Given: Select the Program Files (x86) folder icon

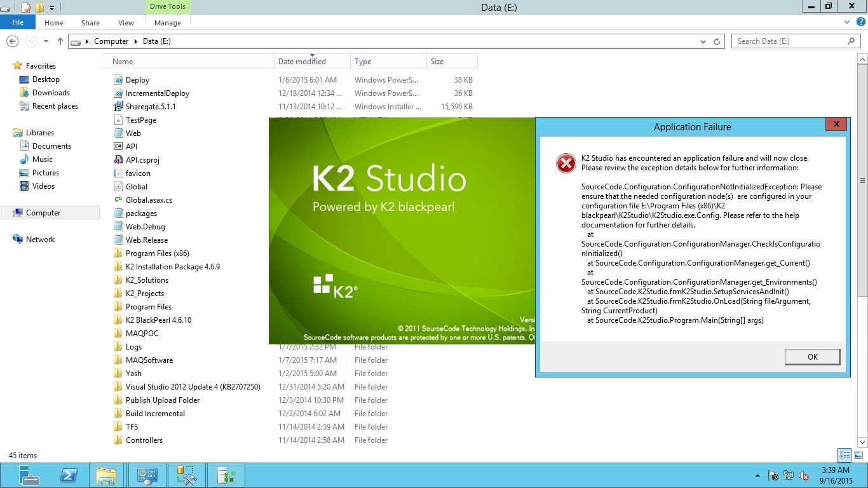Looking at the screenshot, I should pos(118,254).
